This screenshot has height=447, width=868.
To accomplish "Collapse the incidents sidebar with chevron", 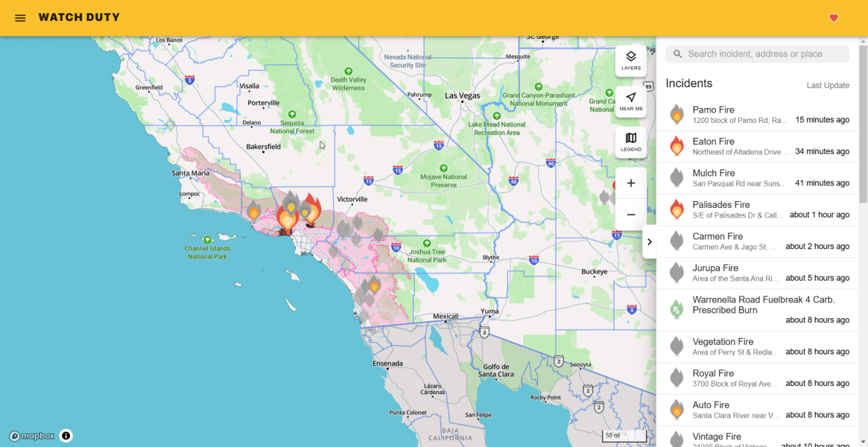I will 649,242.
